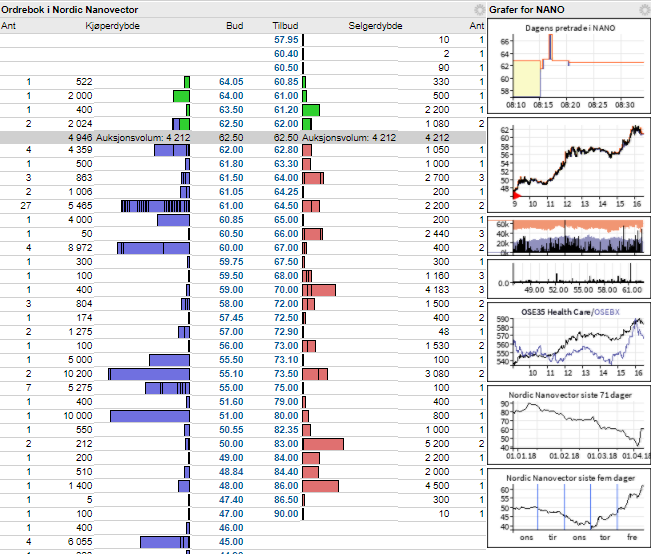656x554 pixels.
Task: Click the Grafer for NANO title
Action: tap(527, 10)
